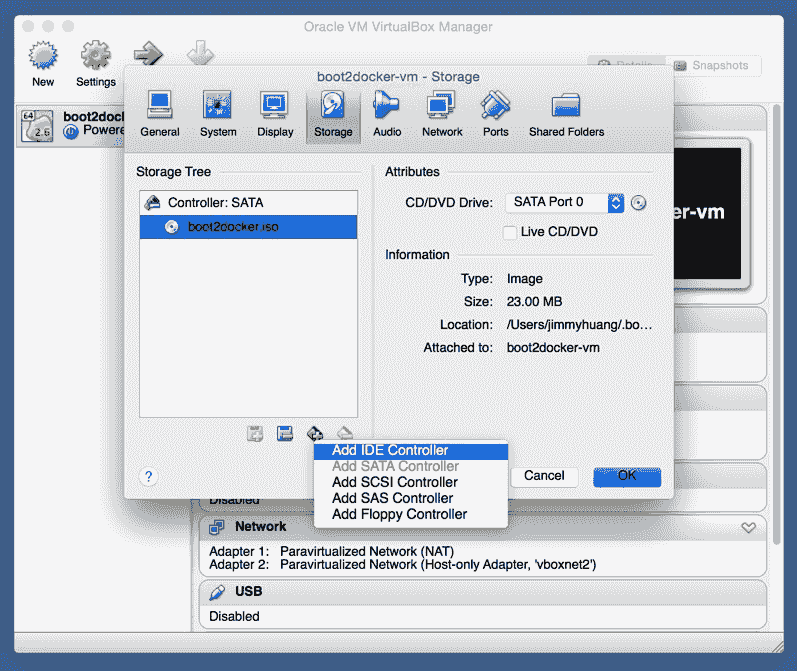Screen dimensions: 797x671
Task: Open help with the question mark button
Action: coord(148,477)
